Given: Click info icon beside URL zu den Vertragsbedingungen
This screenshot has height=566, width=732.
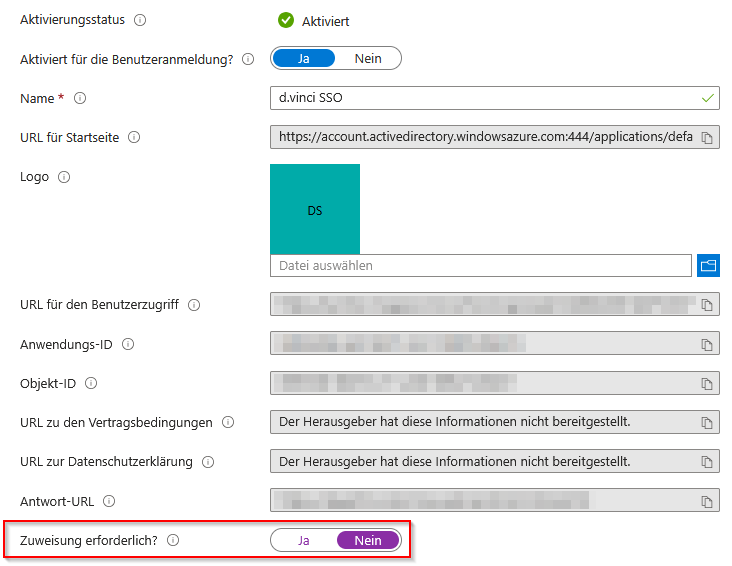Looking at the screenshot, I should 228,423.
